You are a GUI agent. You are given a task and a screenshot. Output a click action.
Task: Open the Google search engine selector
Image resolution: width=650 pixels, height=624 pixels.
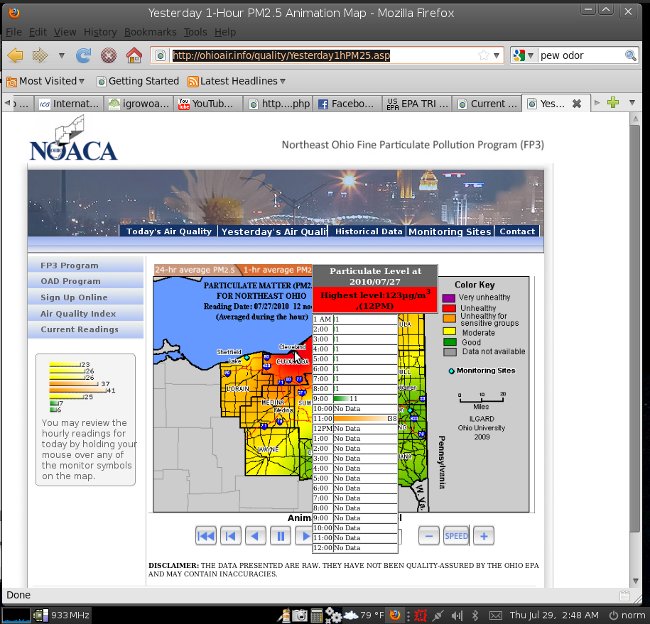523,55
